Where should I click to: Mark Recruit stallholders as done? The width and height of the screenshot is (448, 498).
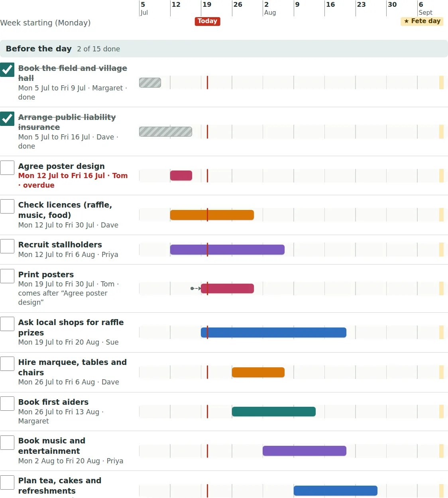[7, 246]
